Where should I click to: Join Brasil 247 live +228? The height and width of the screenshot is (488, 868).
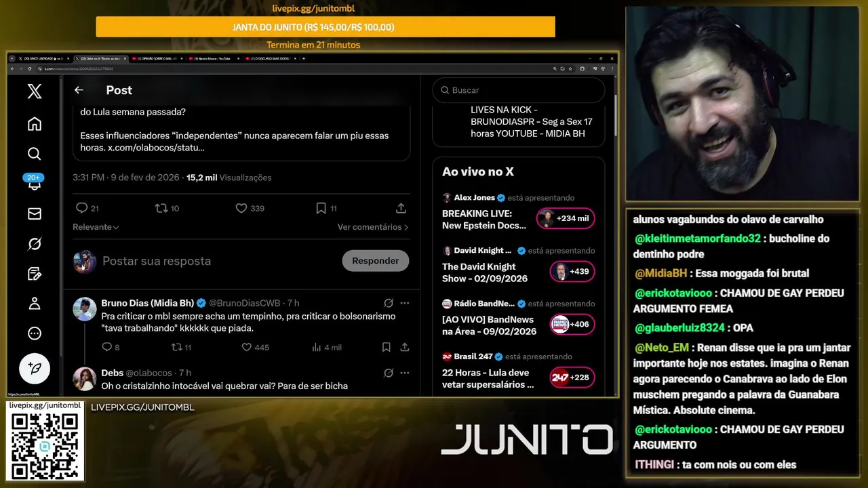pos(572,378)
